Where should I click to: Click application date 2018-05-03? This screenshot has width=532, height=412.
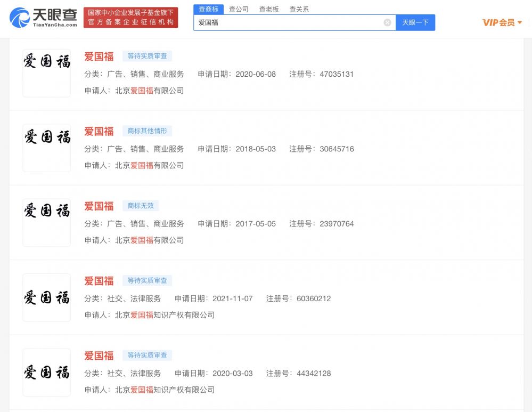pyautogui.click(x=256, y=149)
